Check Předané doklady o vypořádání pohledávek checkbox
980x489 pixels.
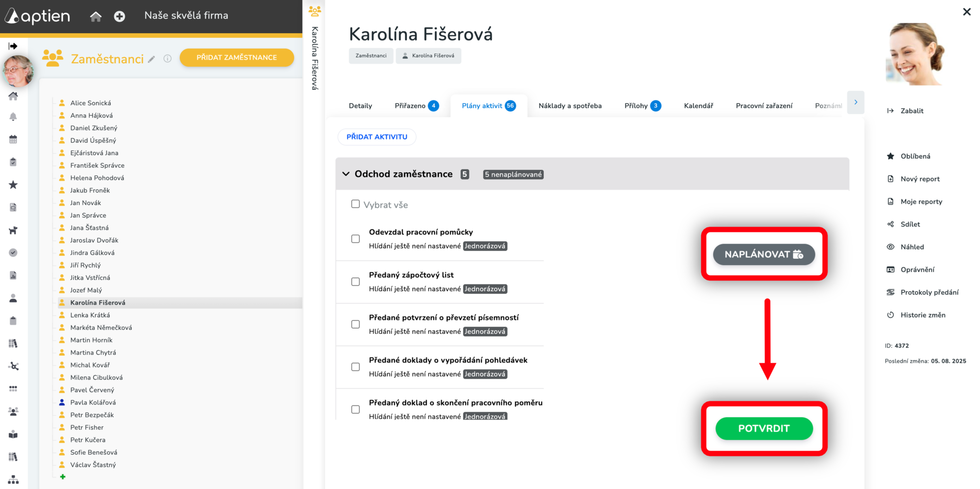tap(355, 367)
